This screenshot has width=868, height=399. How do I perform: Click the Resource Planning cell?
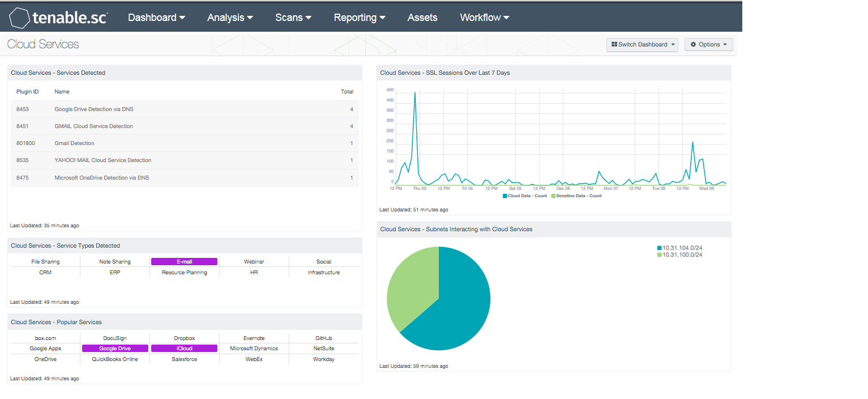coord(184,272)
